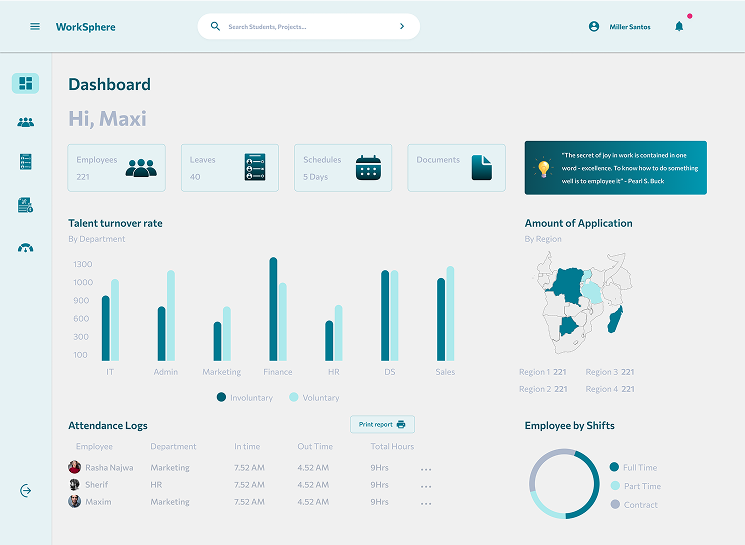Click the Miller Santos profile avatar icon
745x545 pixels.
point(594,27)
